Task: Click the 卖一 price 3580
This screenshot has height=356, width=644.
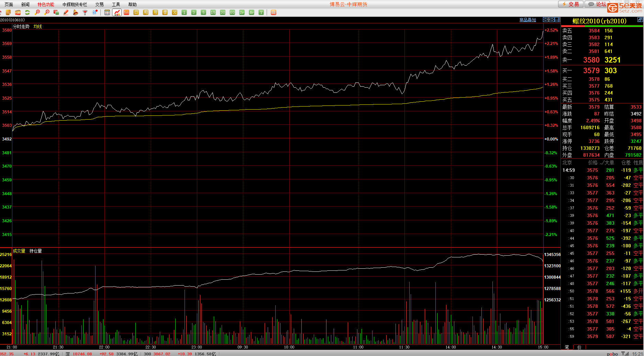Action: [x=591, y=60]
